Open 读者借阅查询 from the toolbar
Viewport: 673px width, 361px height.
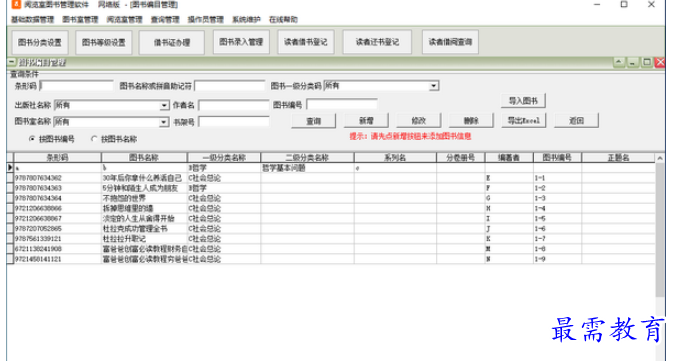[450, 42]
